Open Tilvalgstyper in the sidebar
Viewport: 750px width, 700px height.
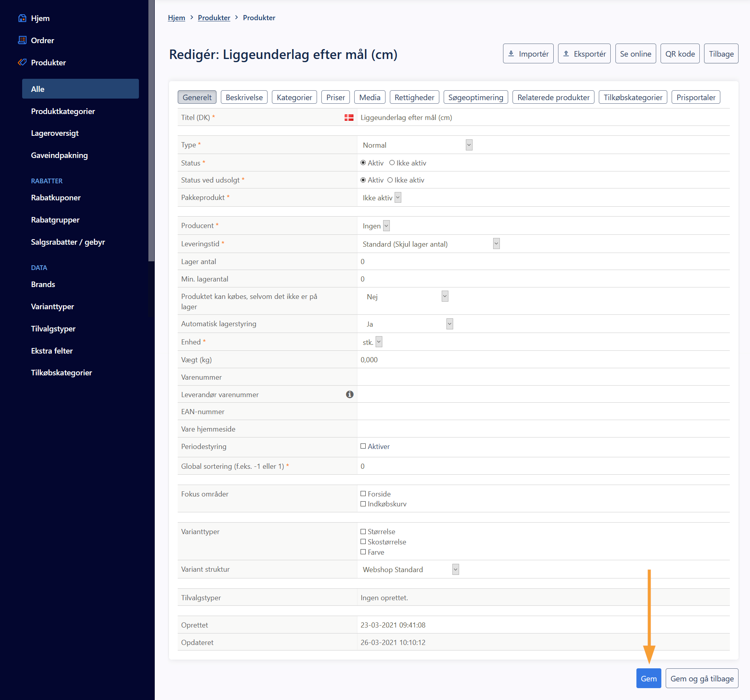pos(53,329)
